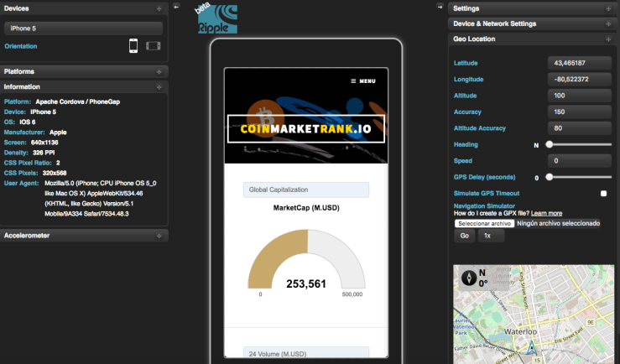Collapse left panel with arrow icon

(x=176, y=7)
